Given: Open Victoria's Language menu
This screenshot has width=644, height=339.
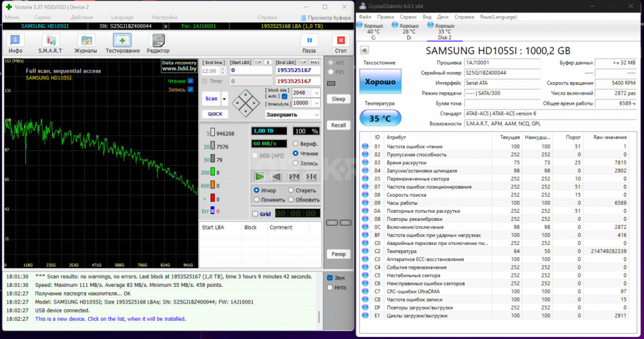Looking at the screenshot, I should tap(122, 17).
